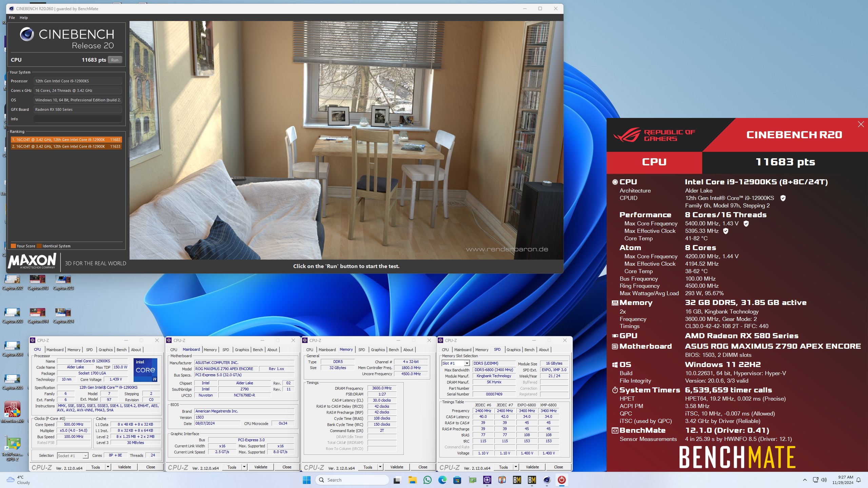Click the red power icon in the taskbar
Viewport: 868px width, 488px height.
pyautogui.click(x=562, y=480)
